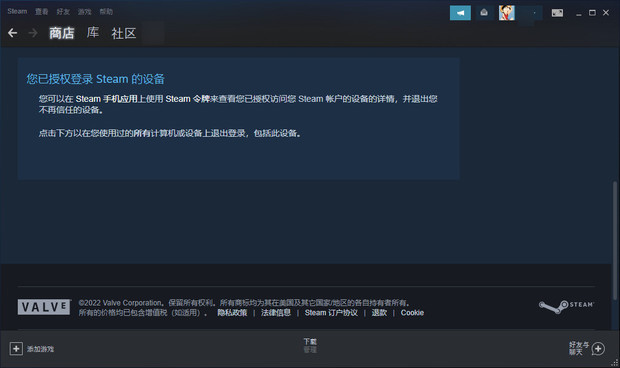The height and width of the screenshot is (368, 620).
Task: Open the Steam menu
Action: (x=17, y=11)
